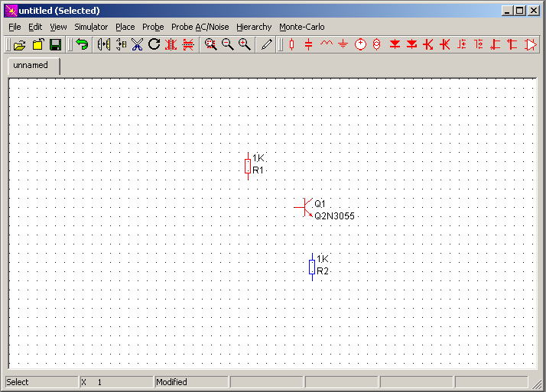Open the Hierarchy menu

coord(254,27)
